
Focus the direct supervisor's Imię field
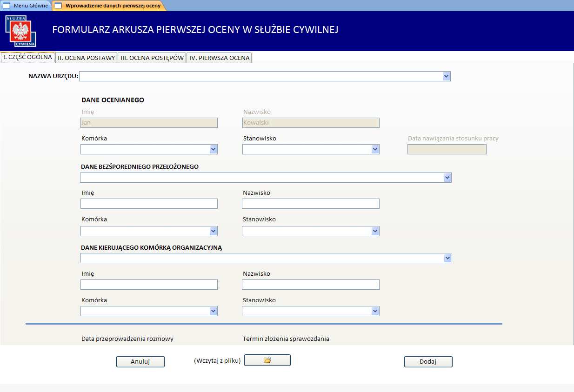pyautogui.click(x=149, y=204)
